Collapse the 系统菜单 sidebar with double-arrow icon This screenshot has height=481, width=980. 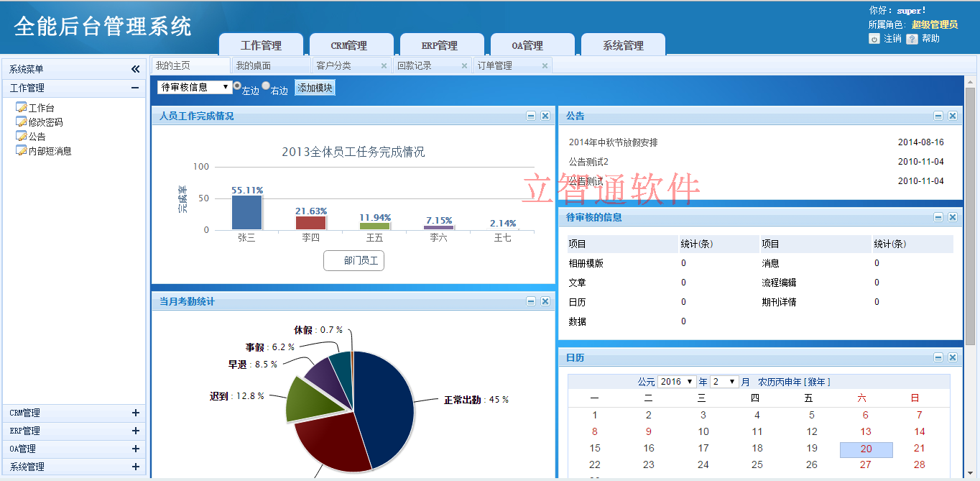[135, 69]
